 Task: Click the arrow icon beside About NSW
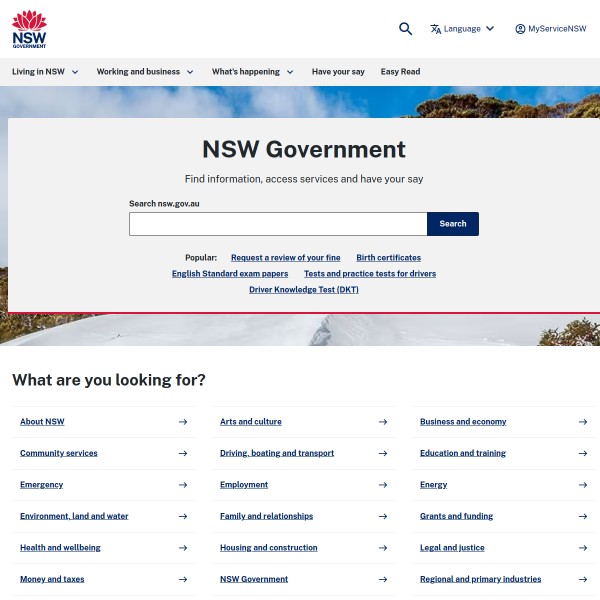pos(182,422)
